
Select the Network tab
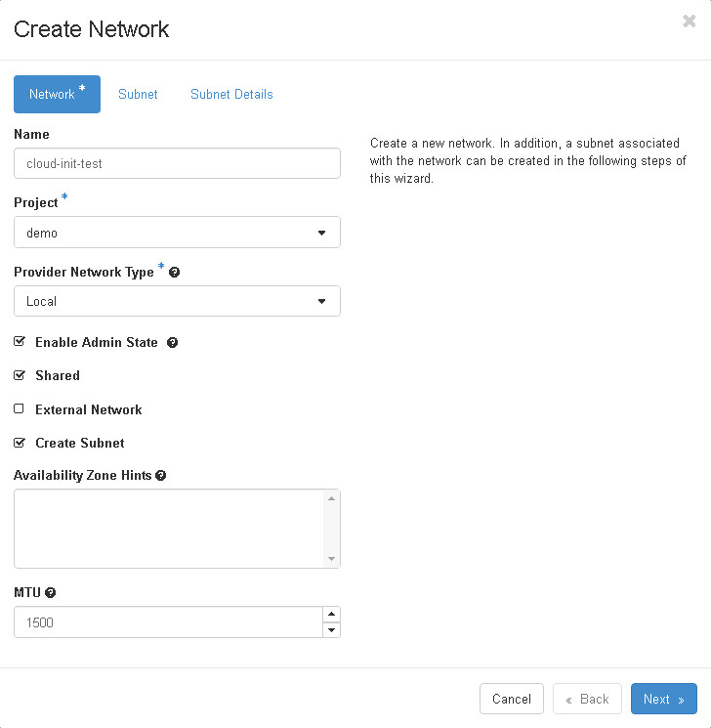coord(57,95)
